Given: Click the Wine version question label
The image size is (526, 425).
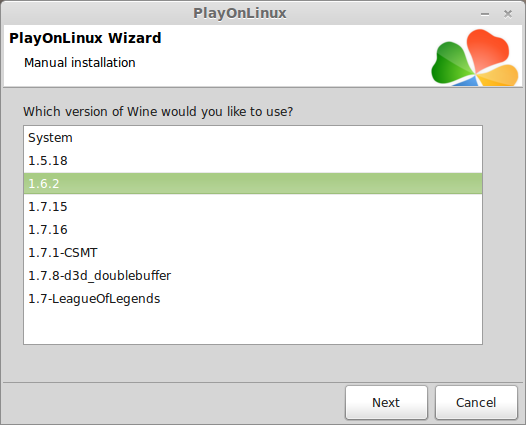Looking at the screenshot, I should pyautogui.click(x=158, y=112).
